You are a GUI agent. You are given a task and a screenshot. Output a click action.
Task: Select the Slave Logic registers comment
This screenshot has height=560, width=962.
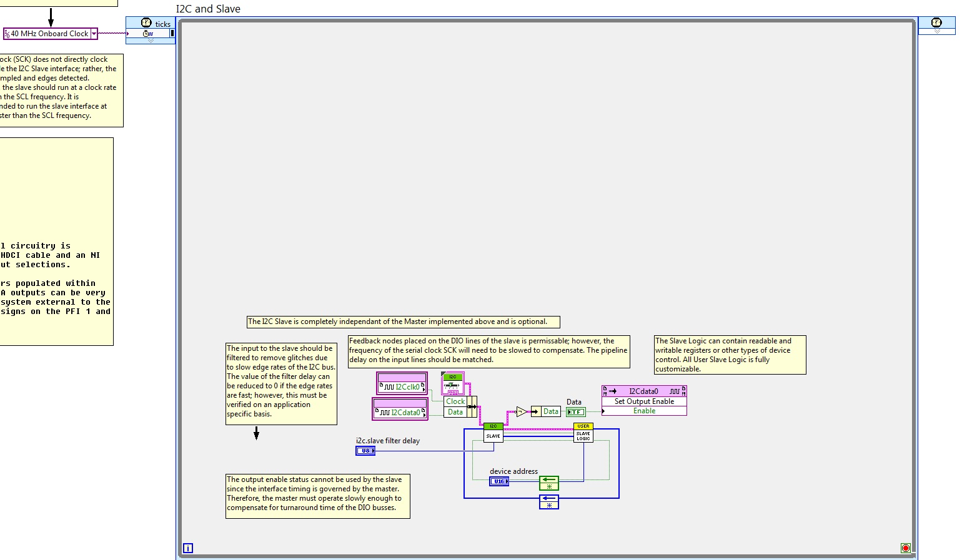point(730,355)
